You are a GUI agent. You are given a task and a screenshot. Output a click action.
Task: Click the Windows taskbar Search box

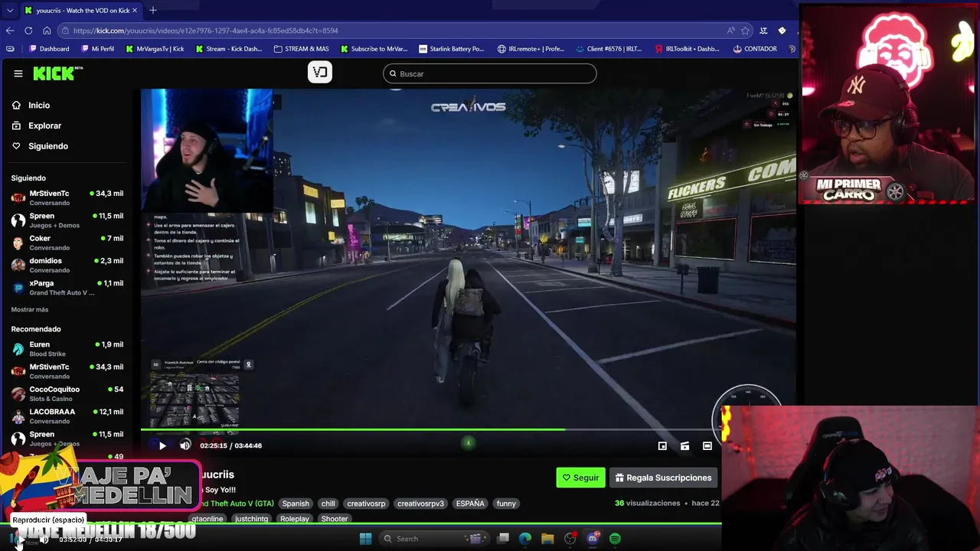[434, 539]
